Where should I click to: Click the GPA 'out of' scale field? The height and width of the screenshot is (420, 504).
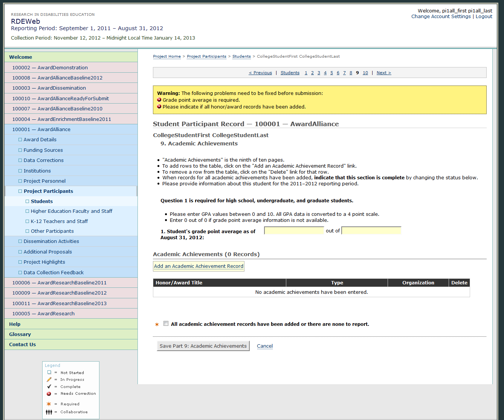(371, 231)
